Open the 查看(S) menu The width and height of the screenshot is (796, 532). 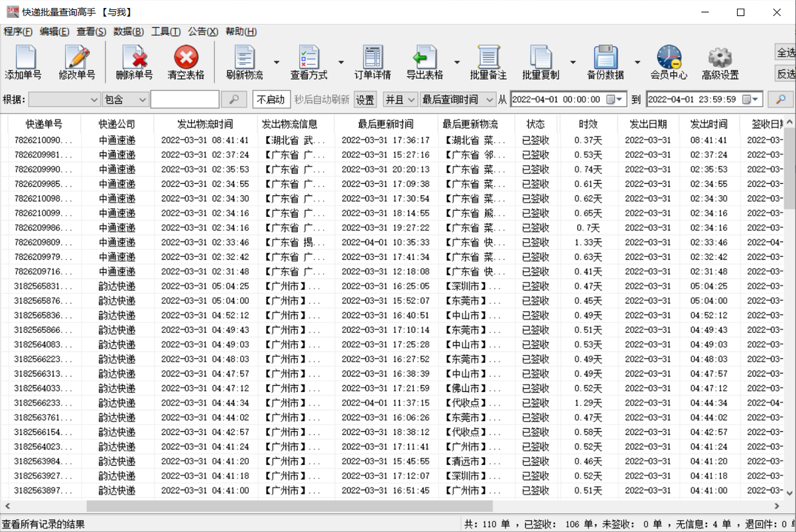click(91, 31)
